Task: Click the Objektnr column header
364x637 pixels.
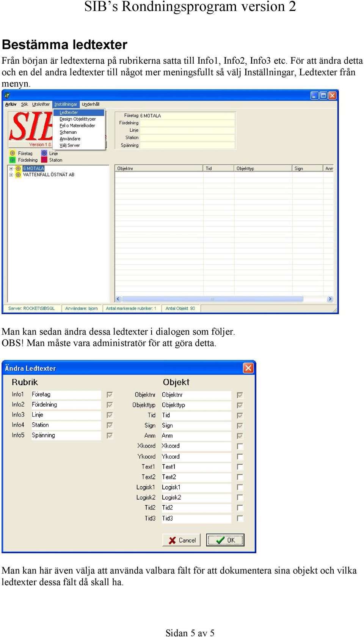Action: tap(159, 168)
